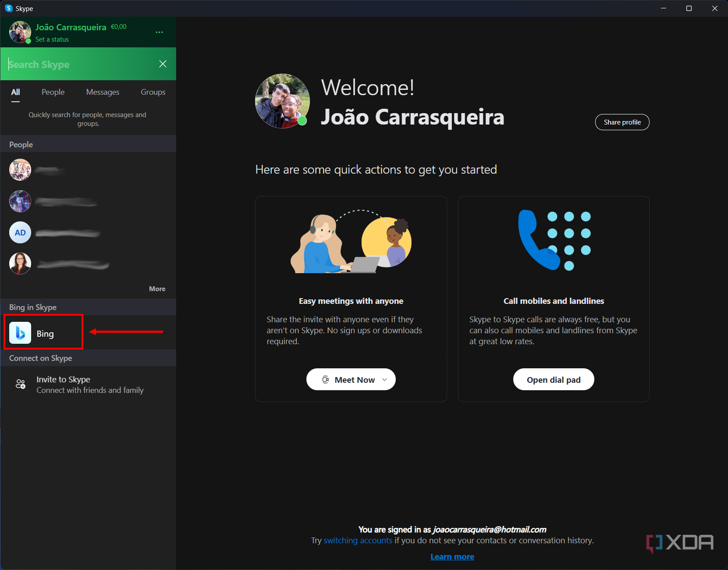
Task: Click Set a status
Action: (52, 39)
